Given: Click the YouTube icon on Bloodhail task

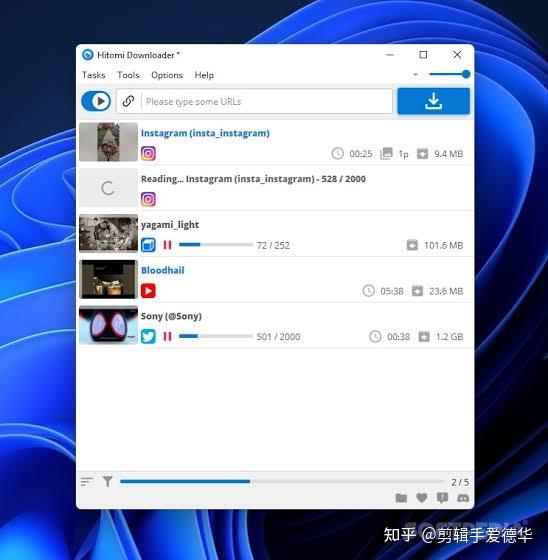Looking at the screenshot, I should [148, 291].
